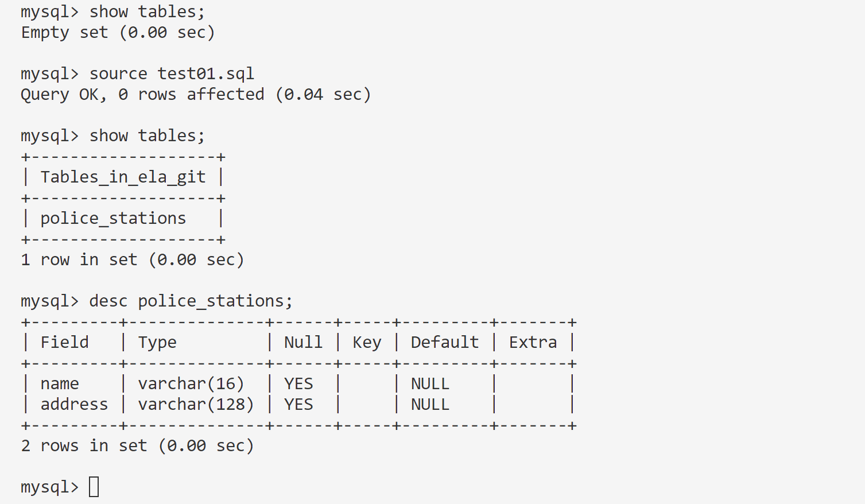Image resolution: width=865 pixels, height=504 pixels.
Task: Click the terminal cursor at last mysql prompt
Action: tap(94, 487)
